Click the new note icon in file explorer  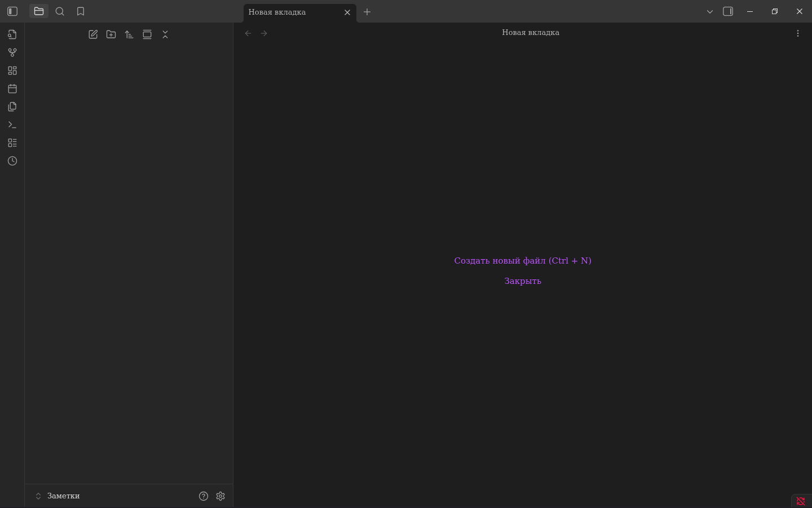[x=93, y=34]
